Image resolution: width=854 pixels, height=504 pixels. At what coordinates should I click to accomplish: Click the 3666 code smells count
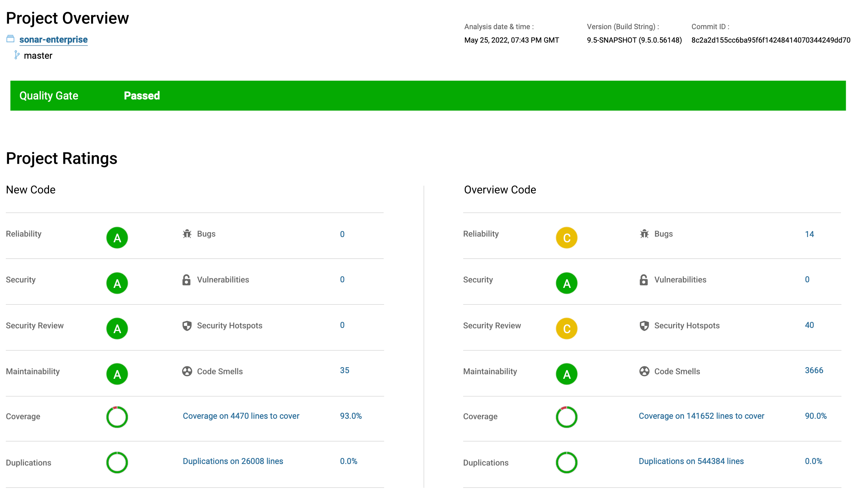(814, 371)
